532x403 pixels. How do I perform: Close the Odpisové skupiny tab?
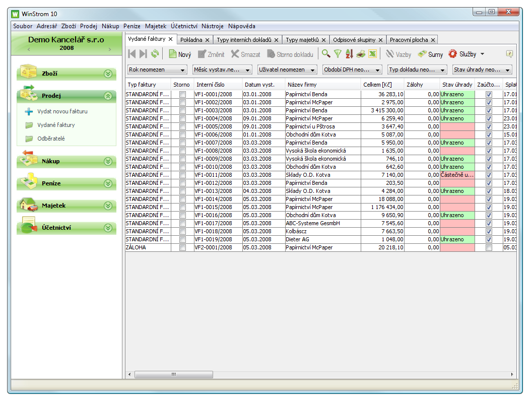coord(381,40)
